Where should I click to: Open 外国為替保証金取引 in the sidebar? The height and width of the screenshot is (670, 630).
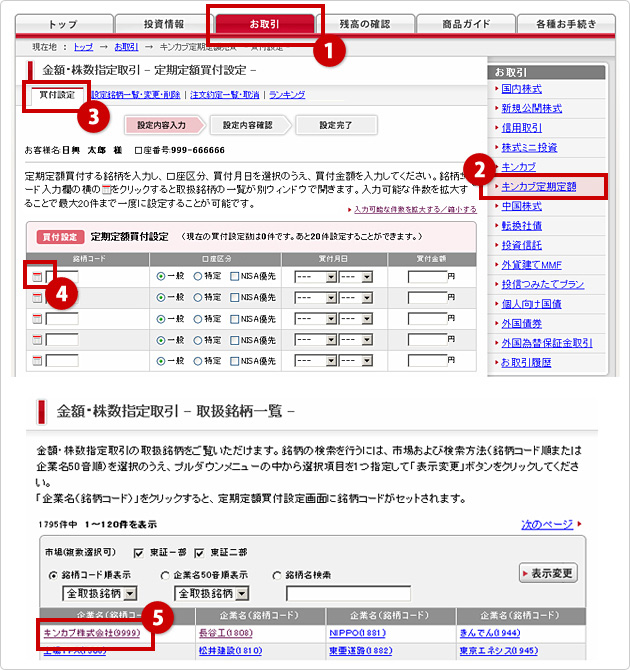[x=547, y=343]
